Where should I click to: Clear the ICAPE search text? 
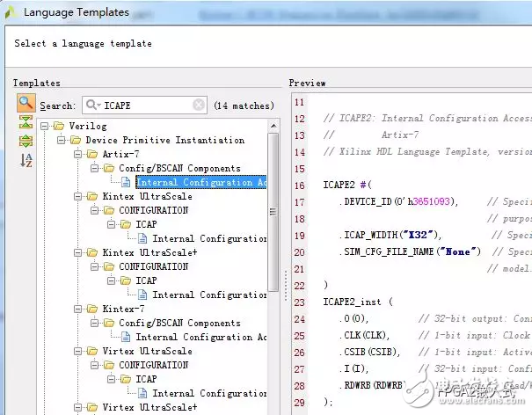tap(199, 106)
